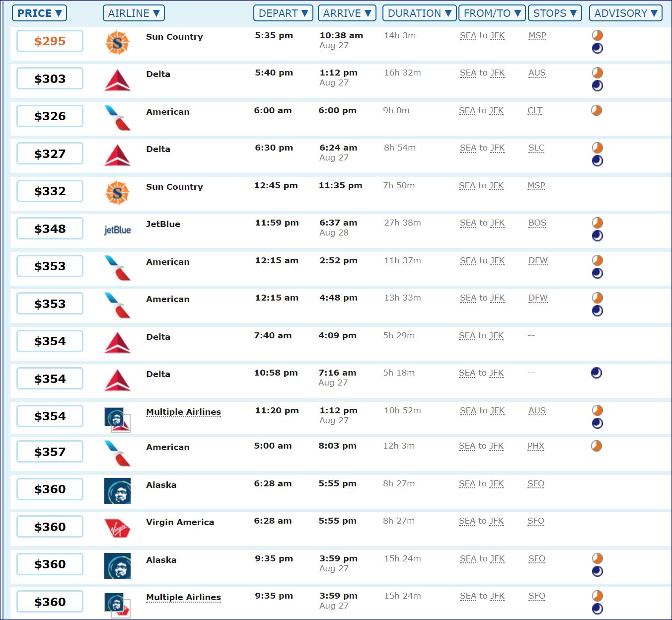Click the PHX stop link on American flight

click(x=535, y=446)
